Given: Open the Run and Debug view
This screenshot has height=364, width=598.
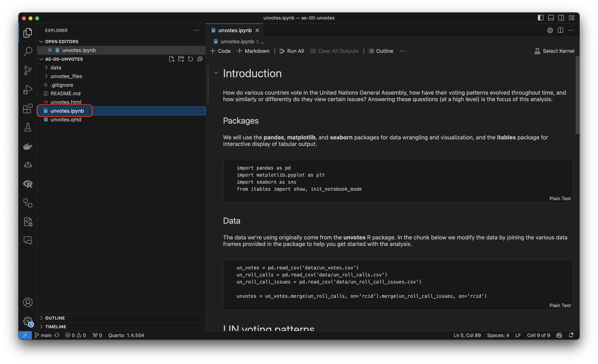Looking at the screenshot, I should click(x=28, y=90).
